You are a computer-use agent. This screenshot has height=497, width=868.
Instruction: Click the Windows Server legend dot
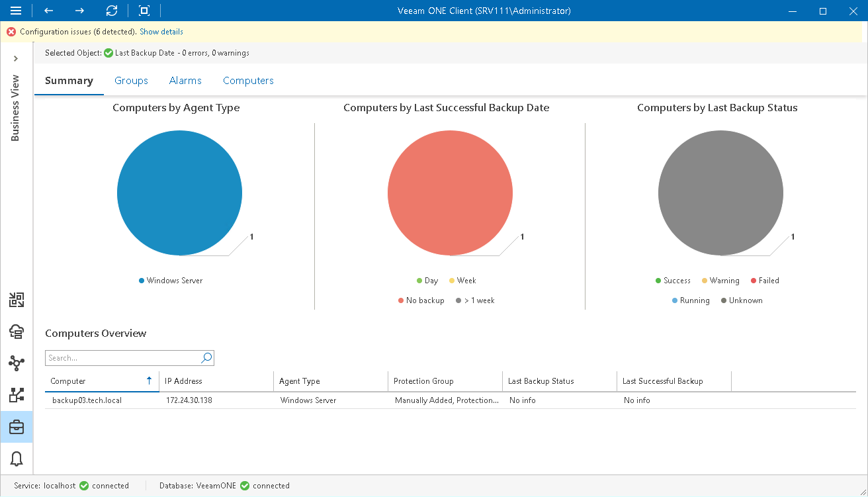(x=142, y=281)
